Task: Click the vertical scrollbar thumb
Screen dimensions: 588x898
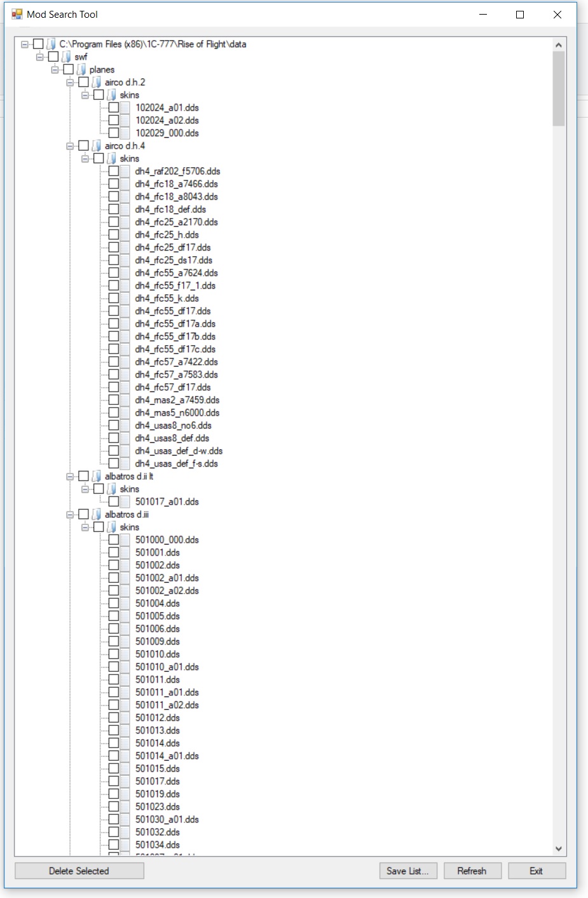Action: coord(559,89)
